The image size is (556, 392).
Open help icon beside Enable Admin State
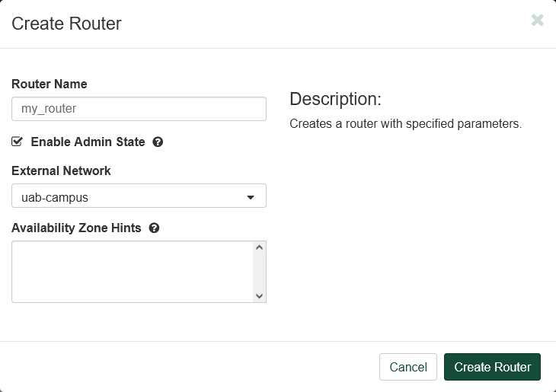point(158,142)
